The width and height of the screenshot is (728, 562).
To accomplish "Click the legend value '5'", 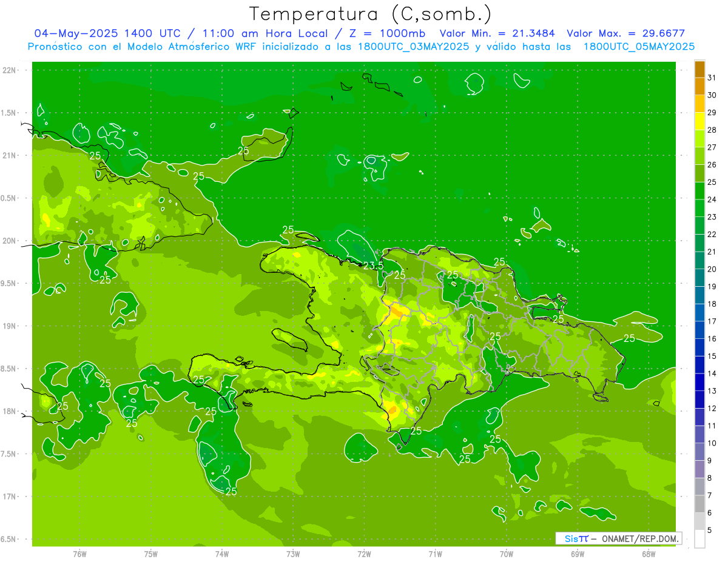I will [710, 530].
